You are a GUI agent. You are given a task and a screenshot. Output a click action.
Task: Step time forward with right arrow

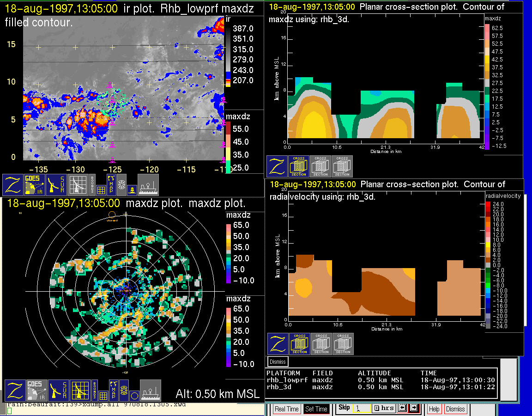pos(414,409)
